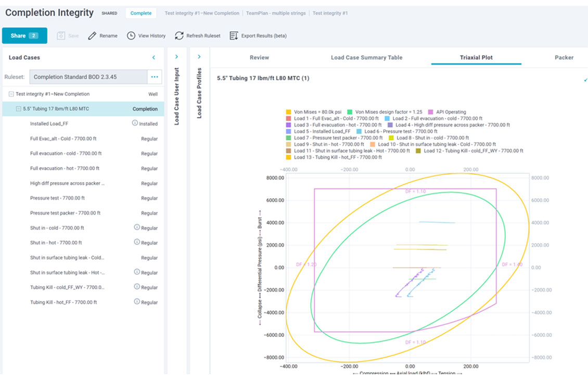Toggle Von Mises = 80.0k psi legend series
The image size is (588, 380).
[x=288, y=112]
